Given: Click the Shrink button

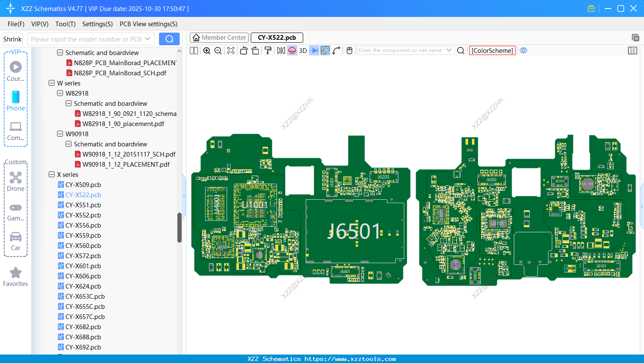Looking at the screenshot, I should click(13, 39).
